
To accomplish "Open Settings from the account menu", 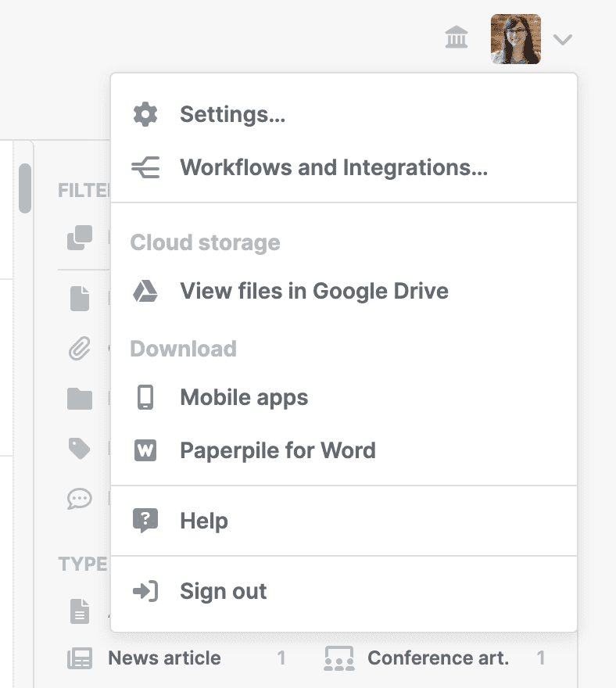I will (x=232, y=115).
